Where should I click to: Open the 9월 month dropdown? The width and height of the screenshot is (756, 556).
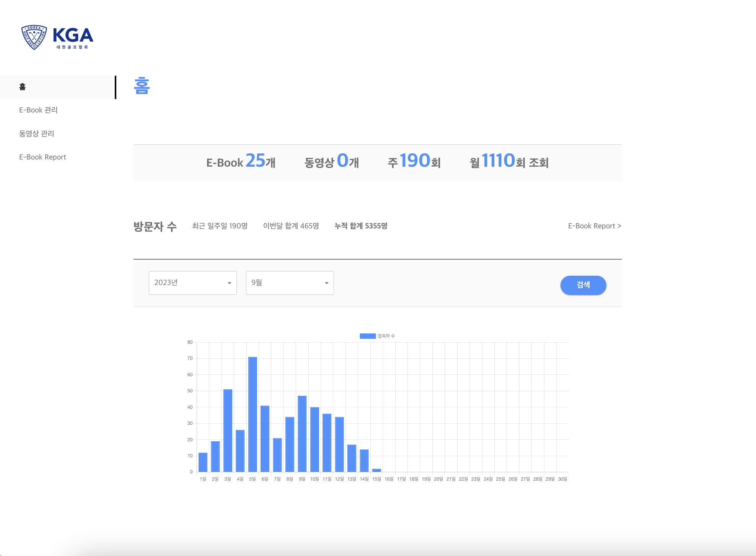tap(290, 283)
